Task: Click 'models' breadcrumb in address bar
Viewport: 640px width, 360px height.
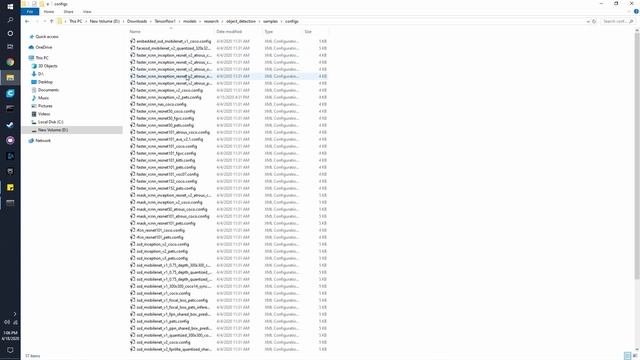Action: coord(189,21)
